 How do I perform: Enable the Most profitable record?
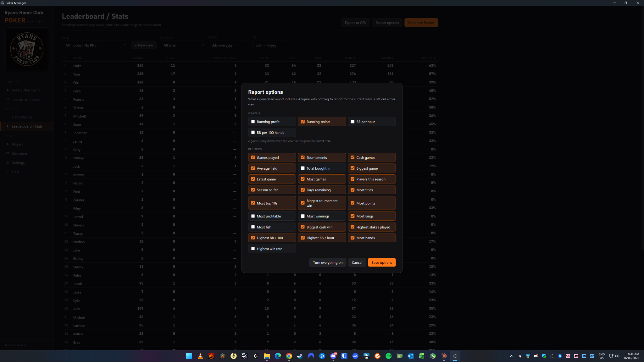tap(253, 216)
